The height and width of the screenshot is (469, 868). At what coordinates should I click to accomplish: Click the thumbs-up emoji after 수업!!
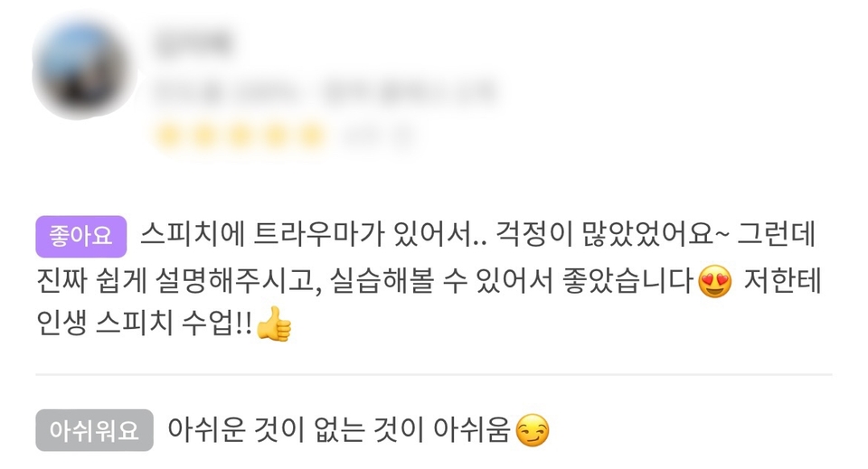273,324
